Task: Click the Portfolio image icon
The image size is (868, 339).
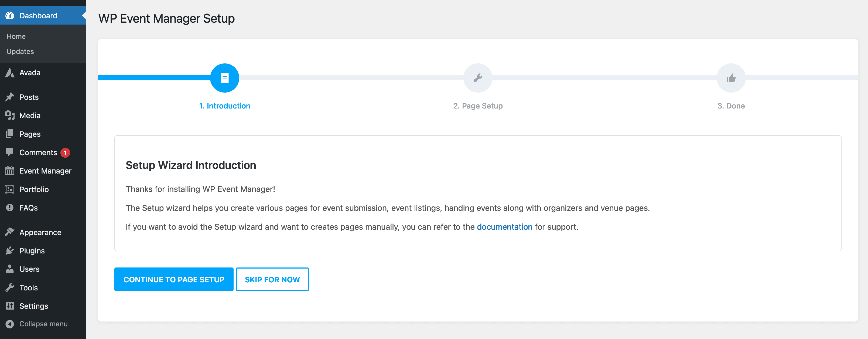Action: (10, 189)
